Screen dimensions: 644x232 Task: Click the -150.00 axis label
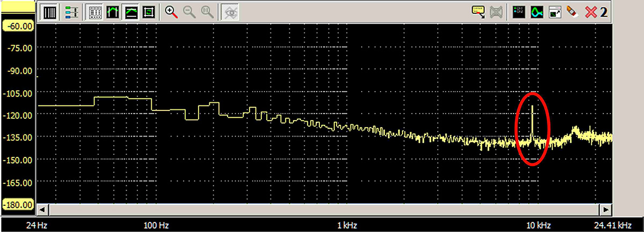coord(19,160)
